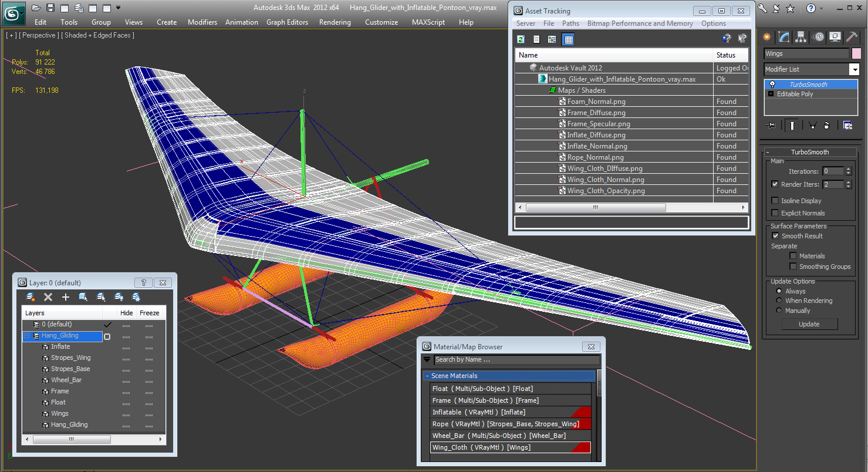Image resolution: width=868 pixels, height=472 pixels.
Task: Click the Update button
Action: pyautogui.click(x=809, y=324)
